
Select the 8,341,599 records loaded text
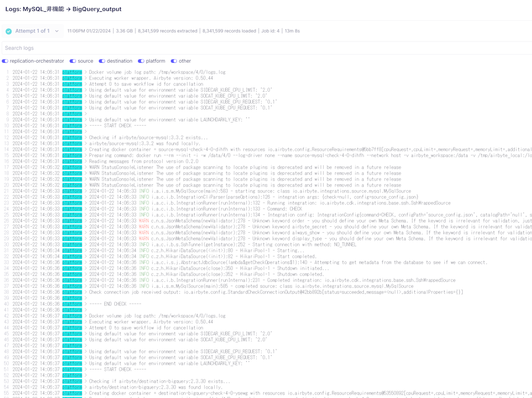(229, 31)
